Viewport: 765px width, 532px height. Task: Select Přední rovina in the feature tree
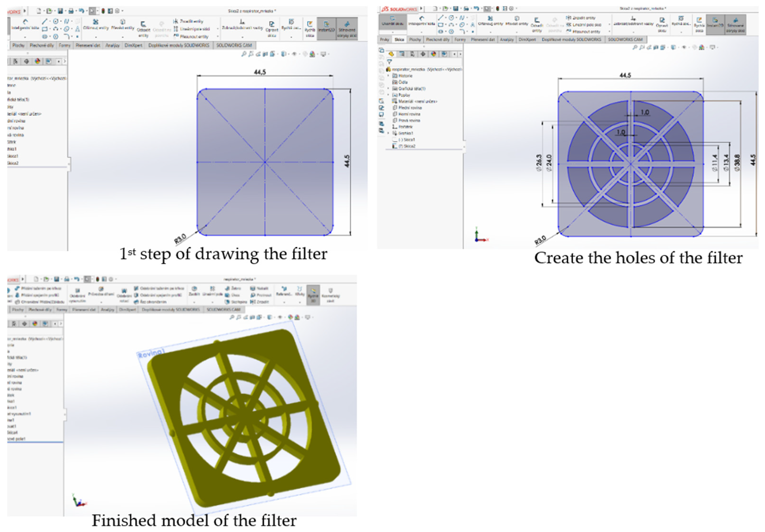pyautogui.click(x=410, y=108)
